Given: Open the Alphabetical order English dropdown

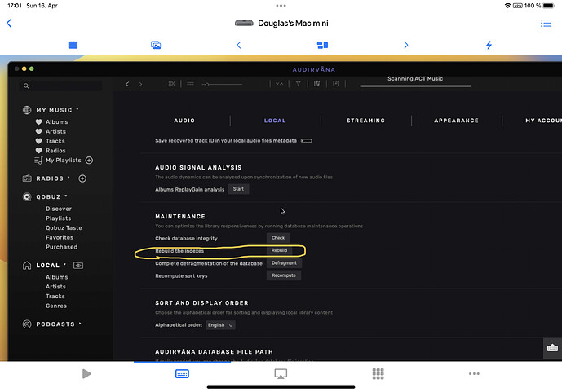Looking at the screenshot, I should click(220, 325).
